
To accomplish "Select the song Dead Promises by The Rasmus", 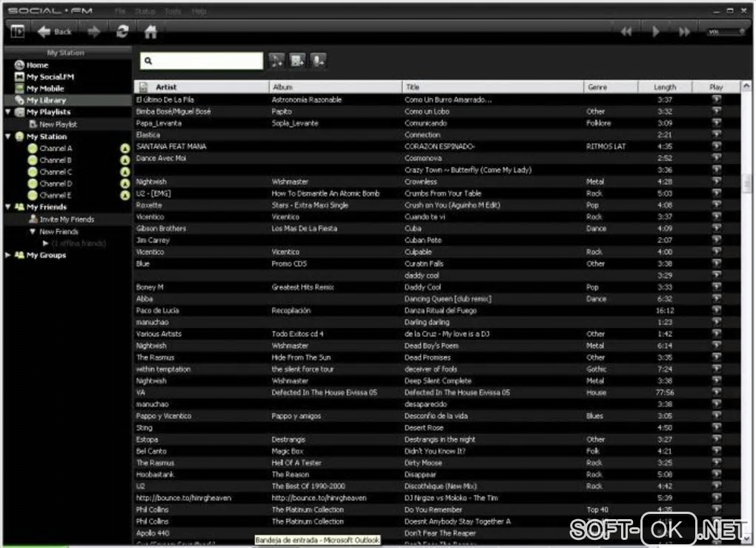I will (427, 357).
